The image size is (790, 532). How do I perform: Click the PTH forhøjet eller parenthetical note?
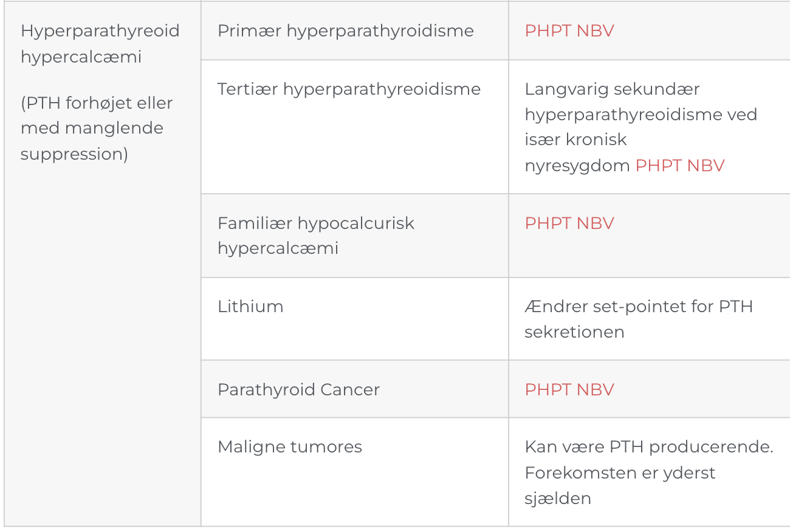[x=97, y=128]
